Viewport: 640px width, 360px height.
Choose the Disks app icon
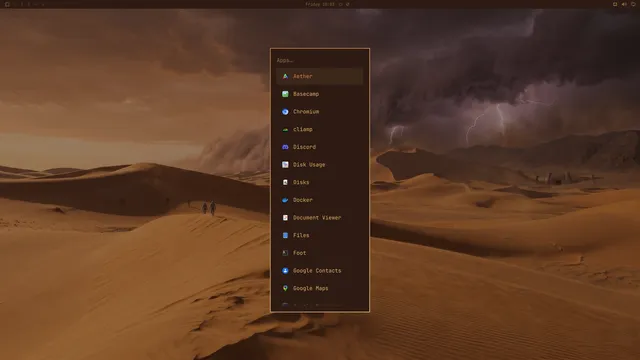click(x=285, y=182)
